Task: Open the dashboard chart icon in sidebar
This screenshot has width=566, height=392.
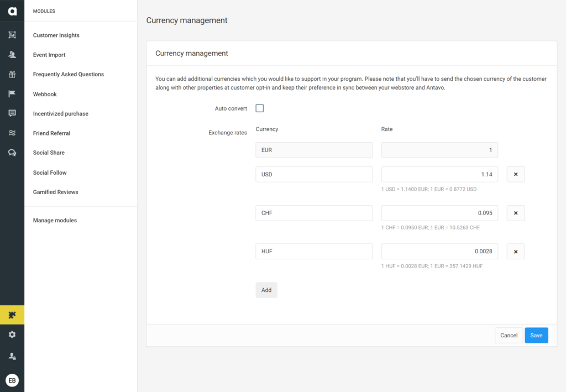Action: pyautogui.click(x=12, y=35)
